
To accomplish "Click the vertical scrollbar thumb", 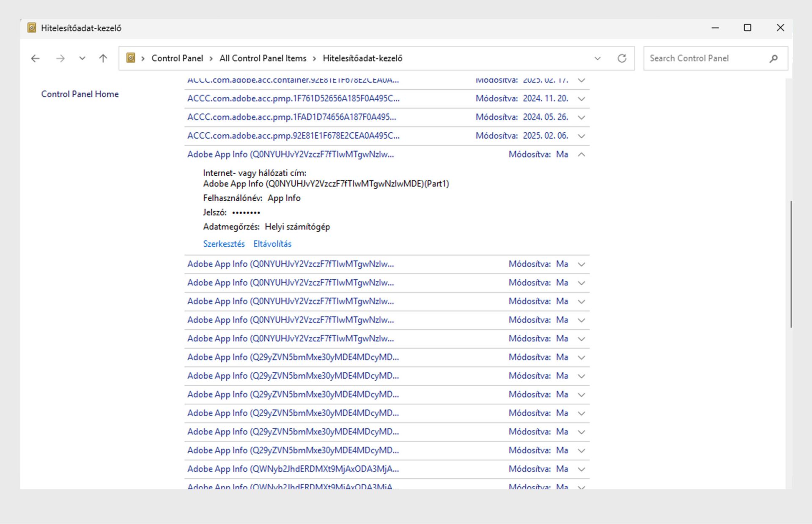I will click(790, 264).
